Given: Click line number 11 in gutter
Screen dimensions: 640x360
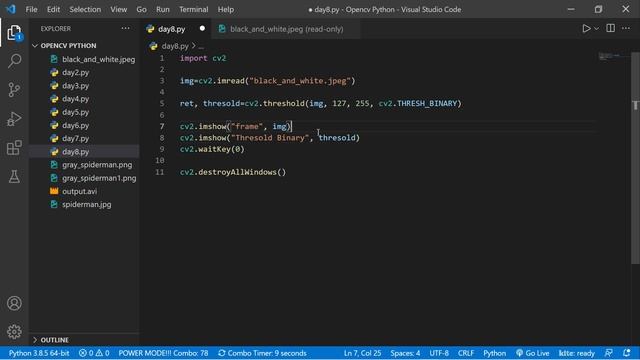Looking at the screenshot, I should (160, 172).
